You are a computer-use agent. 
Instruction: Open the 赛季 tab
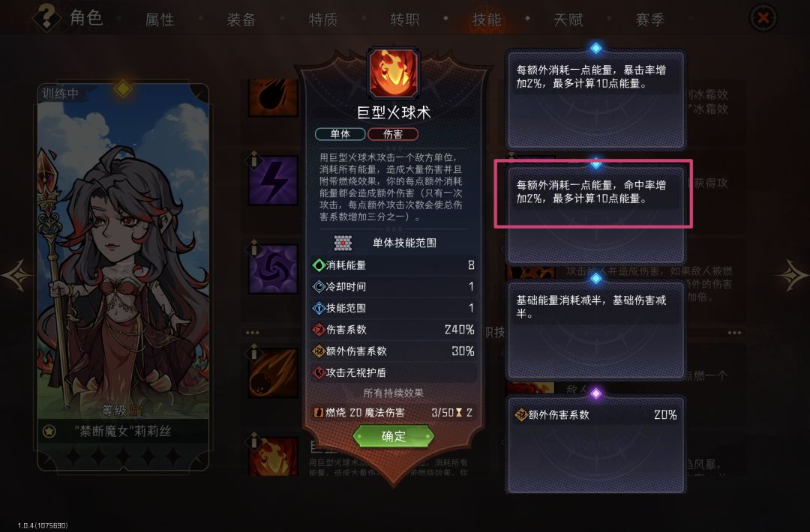(x=649, y=19)
